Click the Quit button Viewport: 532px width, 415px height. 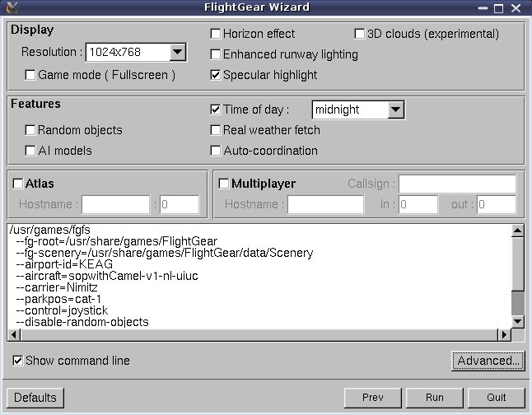coord(496,398)
